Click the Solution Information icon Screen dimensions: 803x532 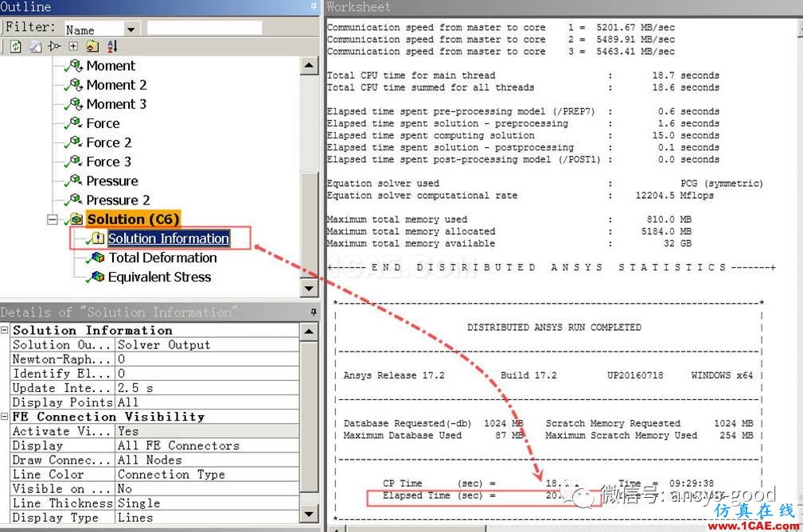(x=98, y=239)
